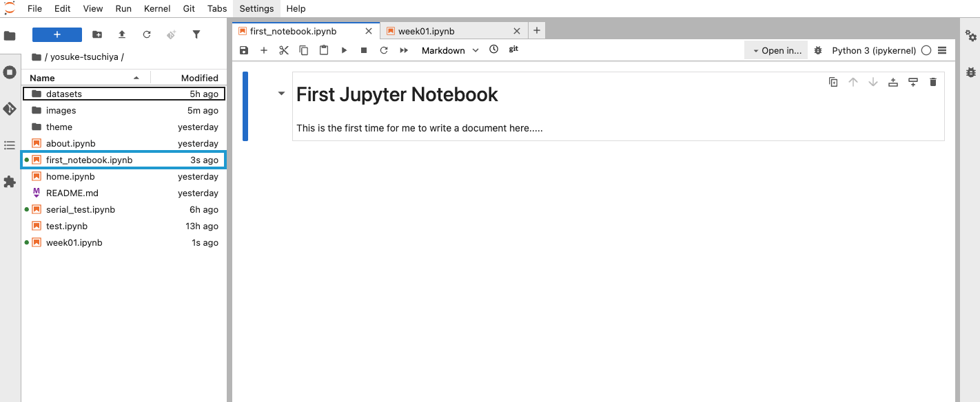
Task: Open Table of Contents sidebar panel
Action: (x=10, y=145)
